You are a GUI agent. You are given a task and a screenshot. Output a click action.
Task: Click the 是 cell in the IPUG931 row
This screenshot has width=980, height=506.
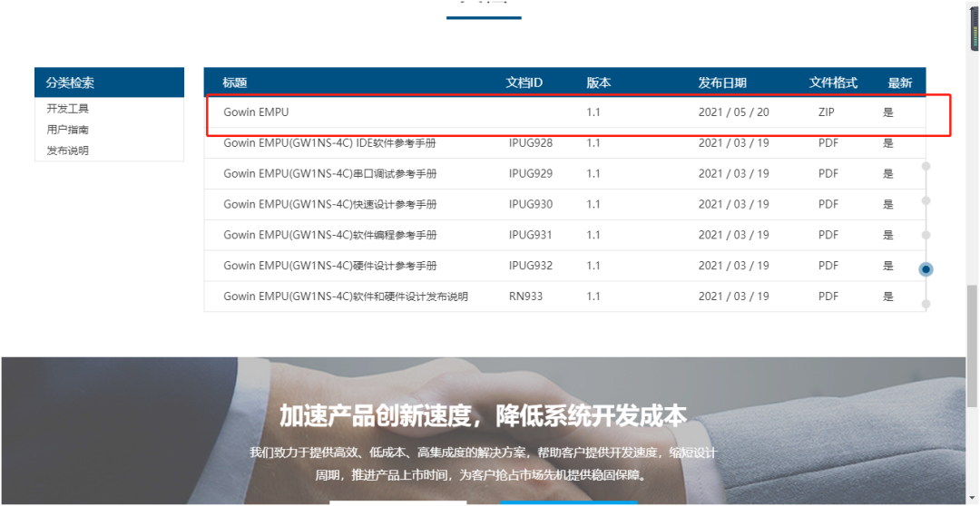(888, 235)
